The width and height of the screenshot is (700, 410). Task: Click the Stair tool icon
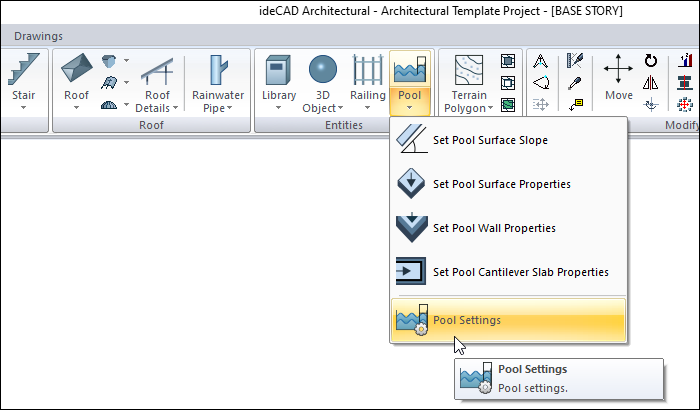pyautogui.click(x=20, y=72)
